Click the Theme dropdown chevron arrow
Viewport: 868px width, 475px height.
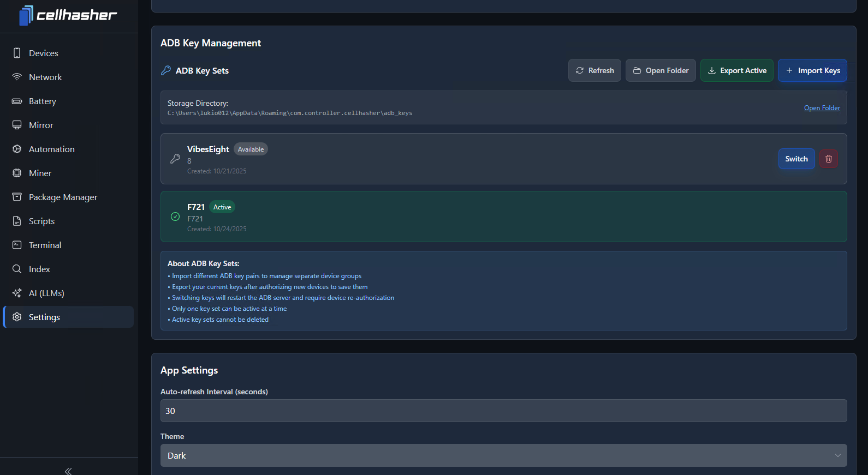pos(837,455)
